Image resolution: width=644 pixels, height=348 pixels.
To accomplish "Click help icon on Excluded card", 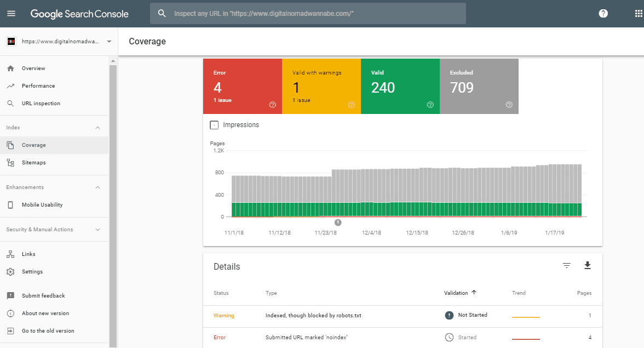I will click(x=509, y=105).
